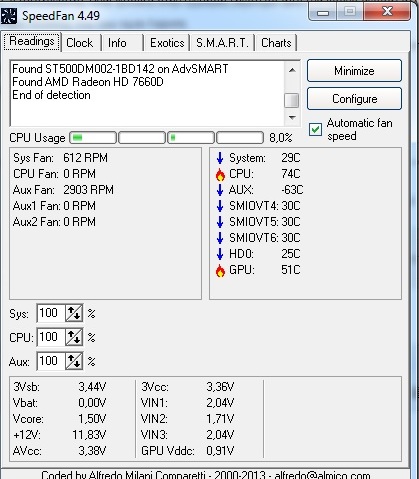Click the Vbat 0,00V voltage reading

pos(60,403)
